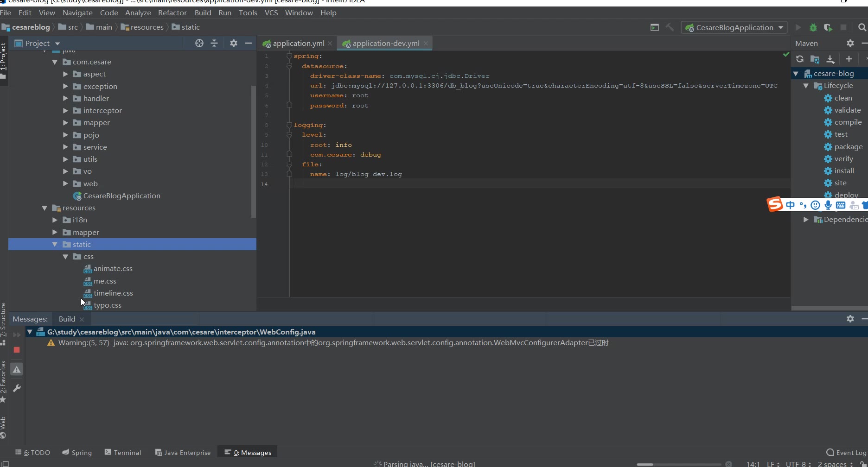
Task: Click the parsing progress bar in status bar
Action: 678,464
